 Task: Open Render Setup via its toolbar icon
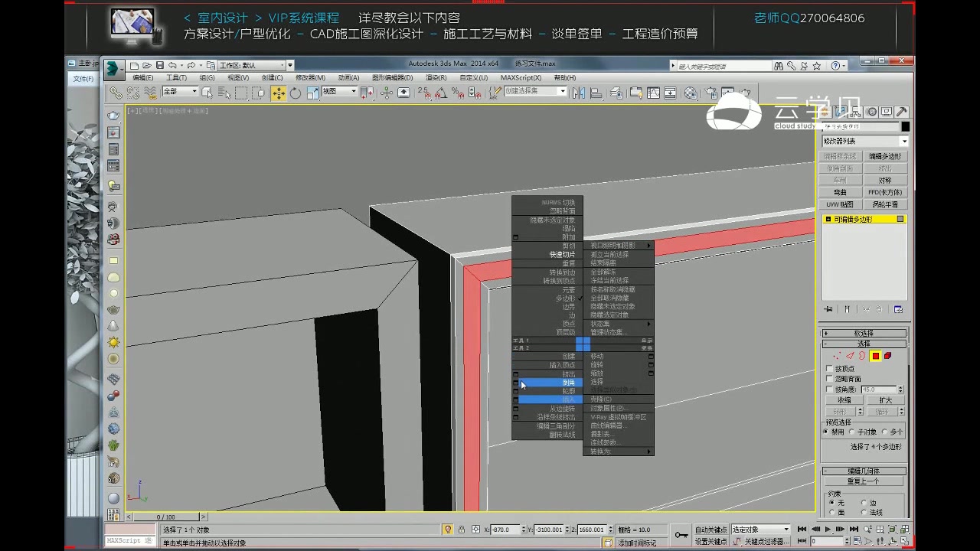(x=710, y=93)
